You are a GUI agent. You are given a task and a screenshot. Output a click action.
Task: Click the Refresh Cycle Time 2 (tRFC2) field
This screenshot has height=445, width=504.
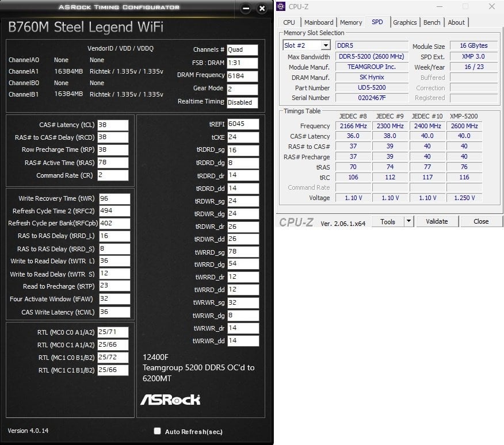pyautogui.click(x=114, y=211)
